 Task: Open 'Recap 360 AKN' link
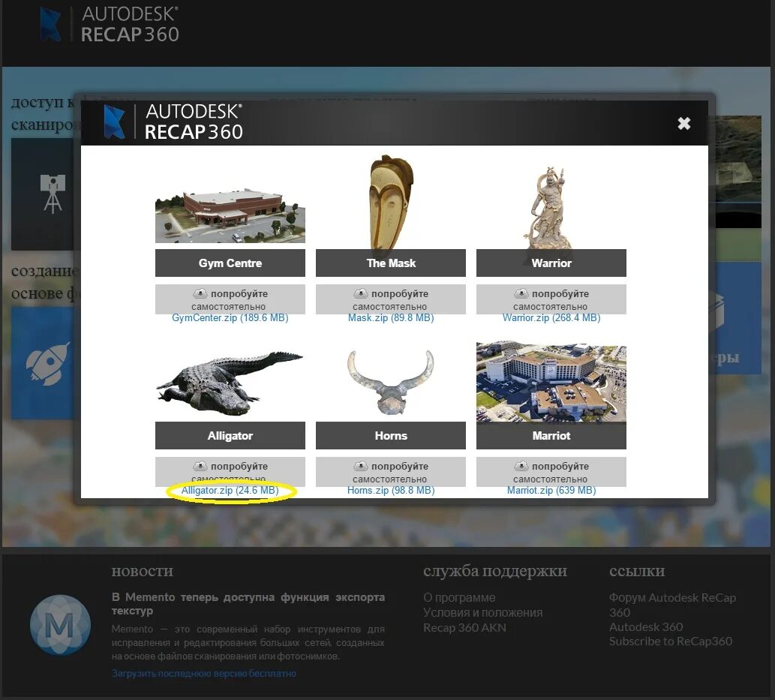[464, 628]
